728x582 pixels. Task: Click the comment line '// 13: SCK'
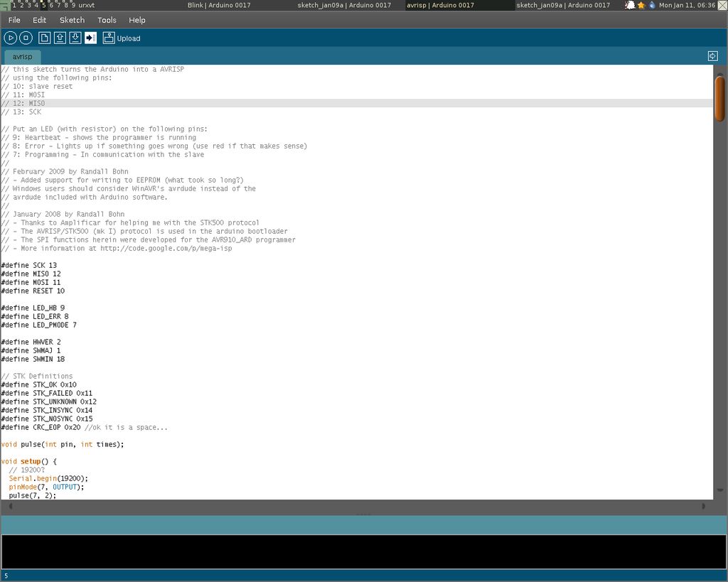21,112
